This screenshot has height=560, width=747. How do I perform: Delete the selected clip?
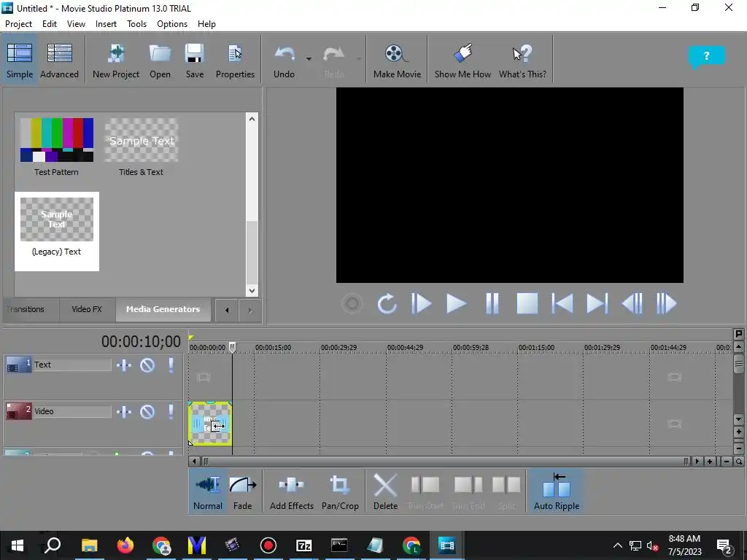point(385,492)
